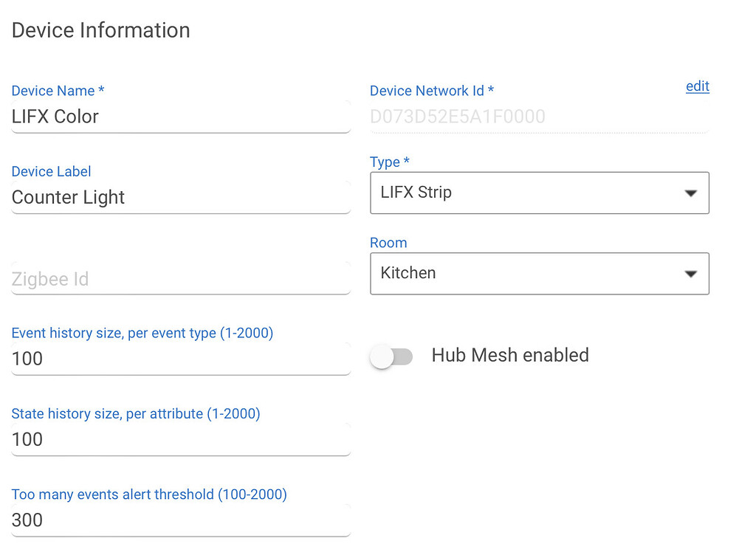Click the "Hub Mesh enabled" label text
Image resolution: width=756 pixels, height=555 pixels.
coord(510,355)
